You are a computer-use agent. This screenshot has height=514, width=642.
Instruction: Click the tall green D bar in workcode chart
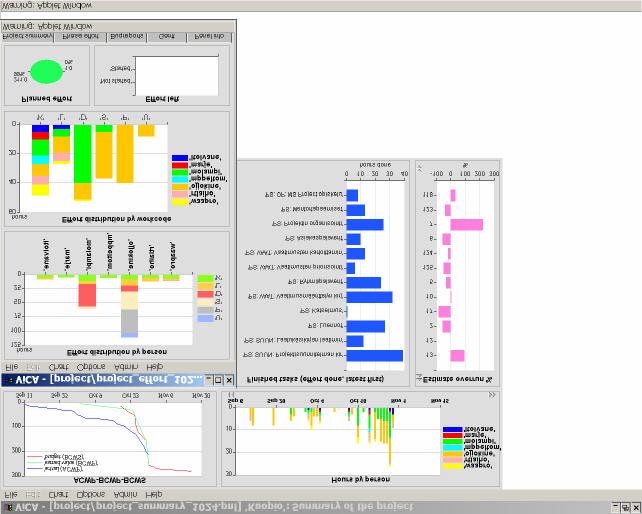tap(83, 154)
